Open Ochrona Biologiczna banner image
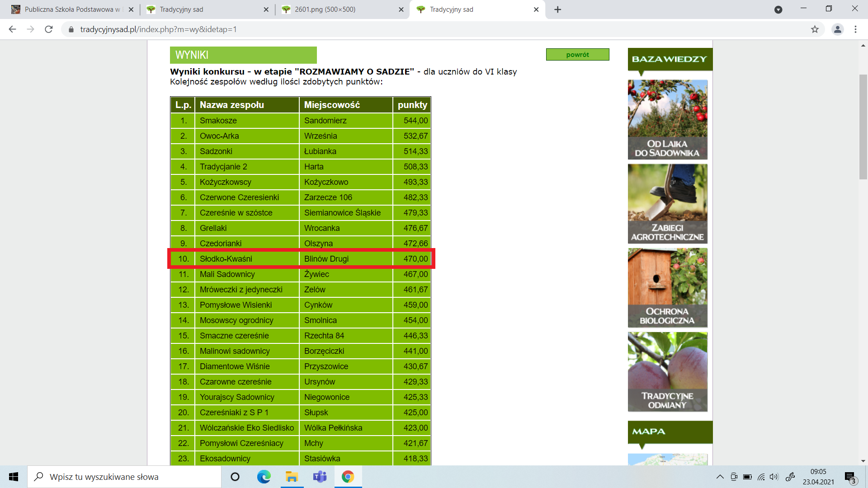 click(667, 288)
